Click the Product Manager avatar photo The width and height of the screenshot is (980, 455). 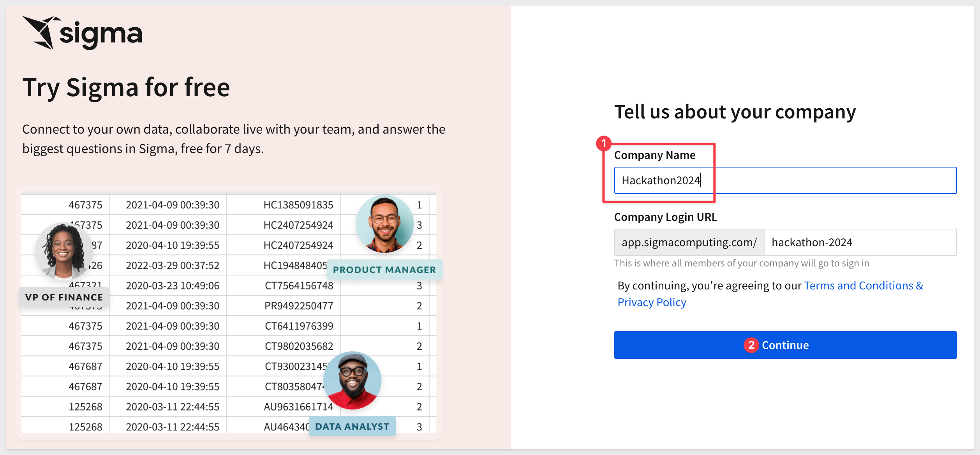click(384, 224)
